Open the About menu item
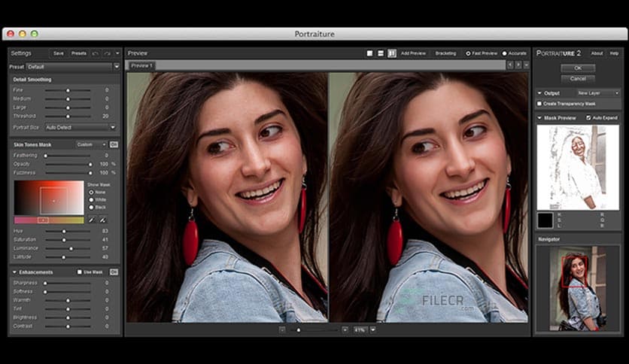 coord(597,53)
